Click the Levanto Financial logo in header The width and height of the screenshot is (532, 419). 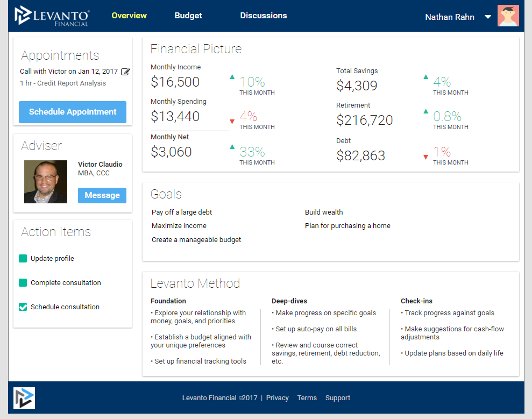point(52,16)
